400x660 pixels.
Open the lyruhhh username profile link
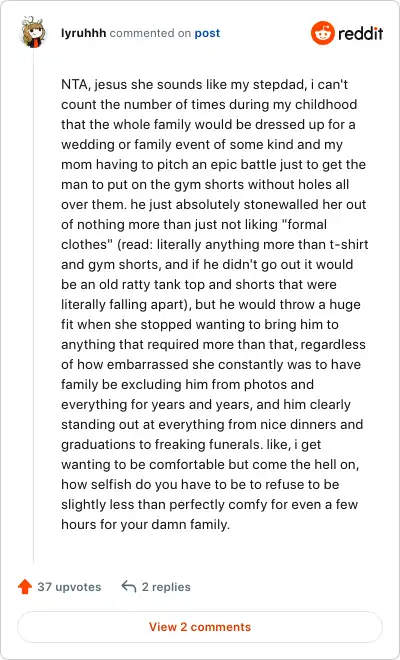pos(83,33)
